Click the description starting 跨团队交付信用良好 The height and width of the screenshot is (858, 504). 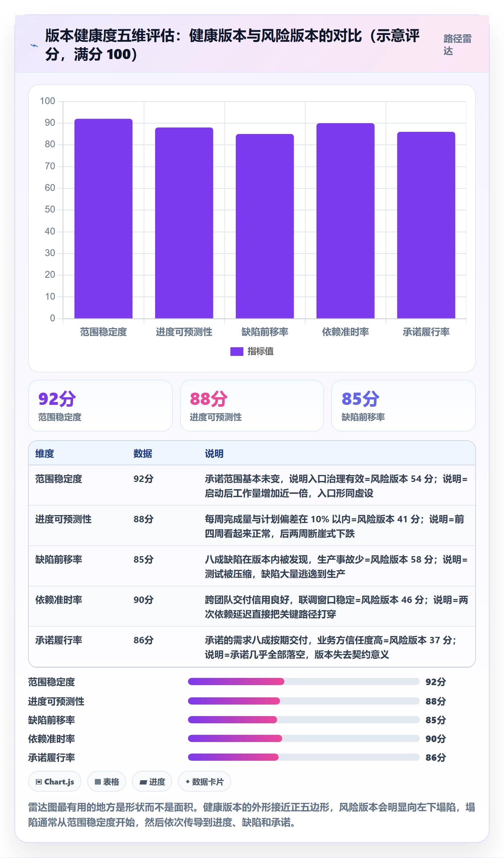(337, 607)
